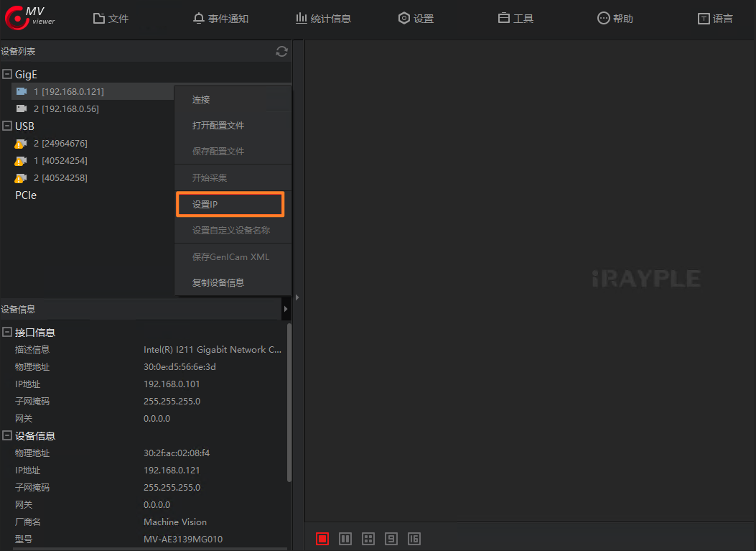Collapse left panel with splitter arrow

click(297, 297)
